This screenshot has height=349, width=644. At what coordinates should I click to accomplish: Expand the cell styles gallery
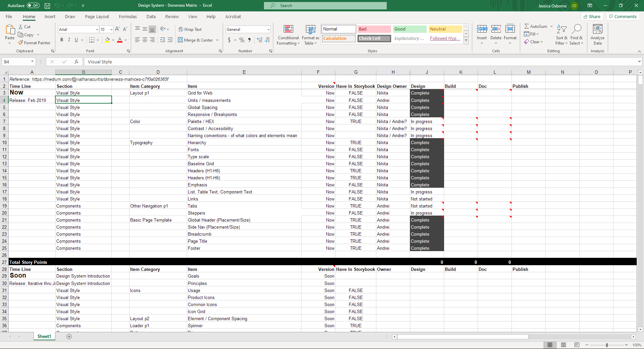pyautogui.click(x=466, y=40)
